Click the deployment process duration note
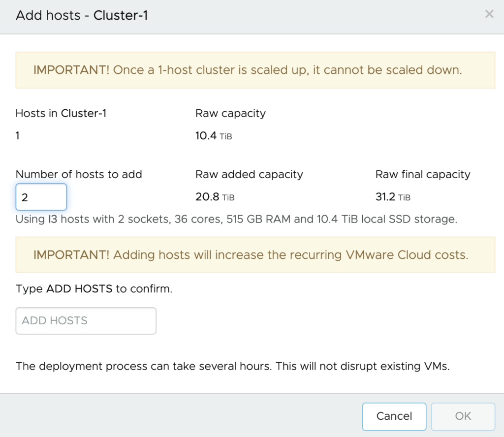The image size is (504, 437). (232, 366)
